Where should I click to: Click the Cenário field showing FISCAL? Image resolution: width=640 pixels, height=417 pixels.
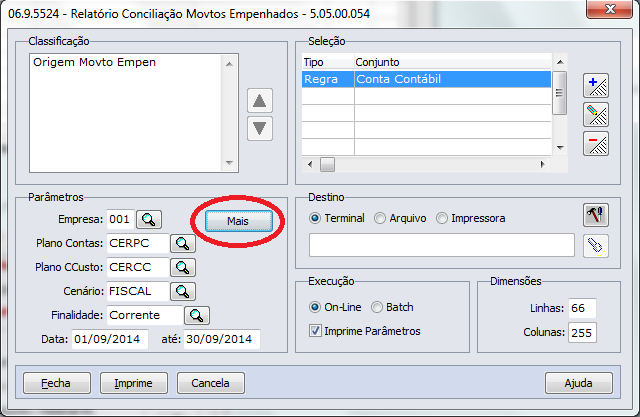pos(138,291)
